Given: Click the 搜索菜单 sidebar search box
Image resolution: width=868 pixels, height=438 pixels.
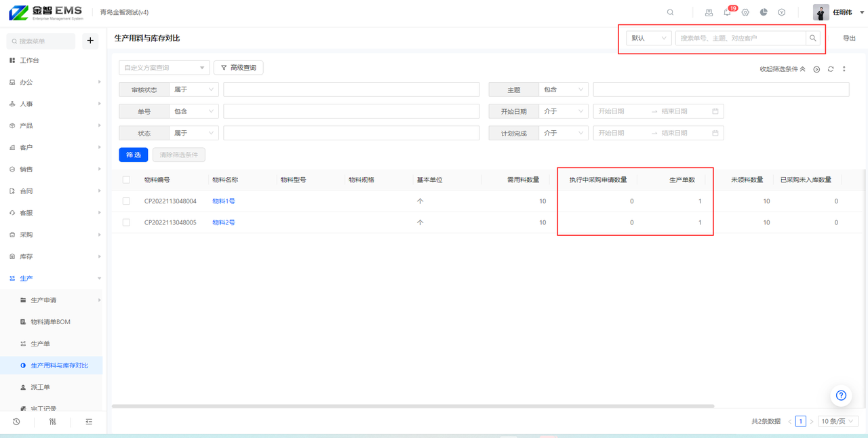Looking at the screenshot, I should pos(41,41).
